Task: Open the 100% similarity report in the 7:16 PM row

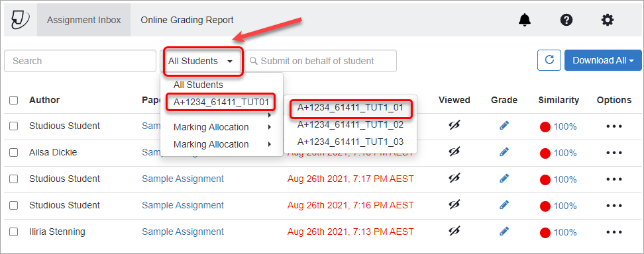Action: pos(564,205)
